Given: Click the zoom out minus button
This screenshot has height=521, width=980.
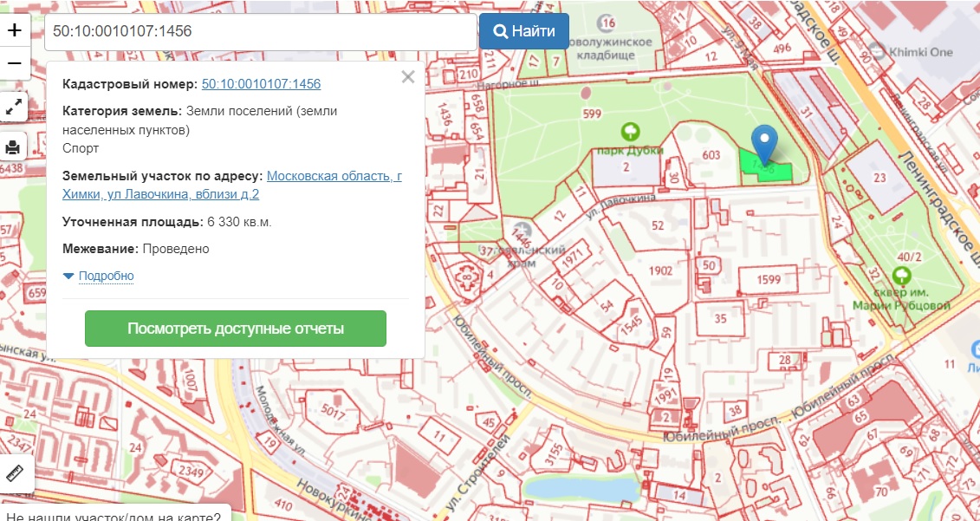Looking at the screenshot, I should [15, 63].
